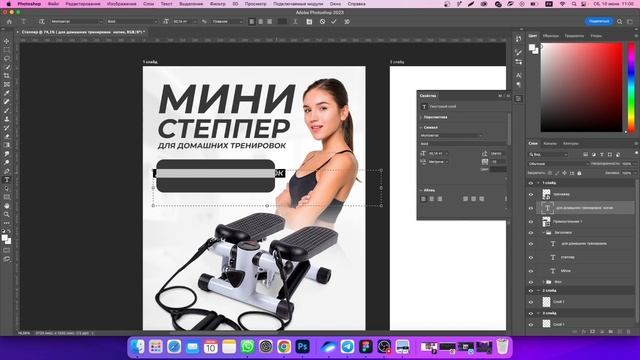
Task: Commit text edit with the checkmark
Action: [x=334, y=22]
